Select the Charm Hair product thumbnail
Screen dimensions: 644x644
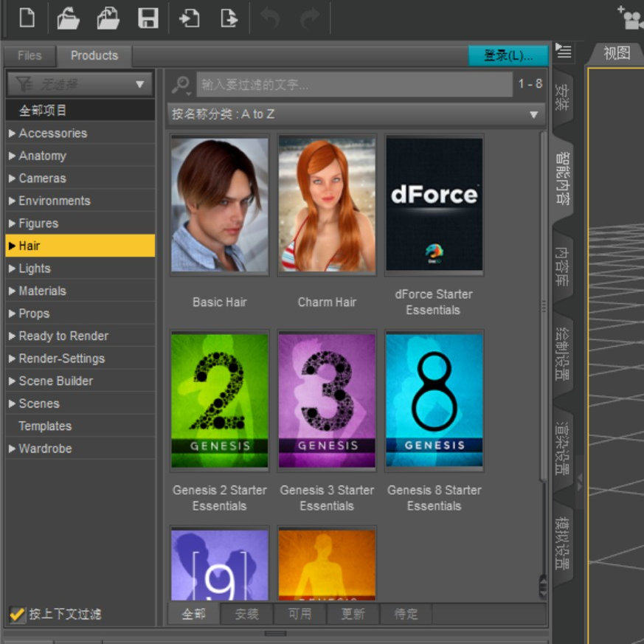327,204
